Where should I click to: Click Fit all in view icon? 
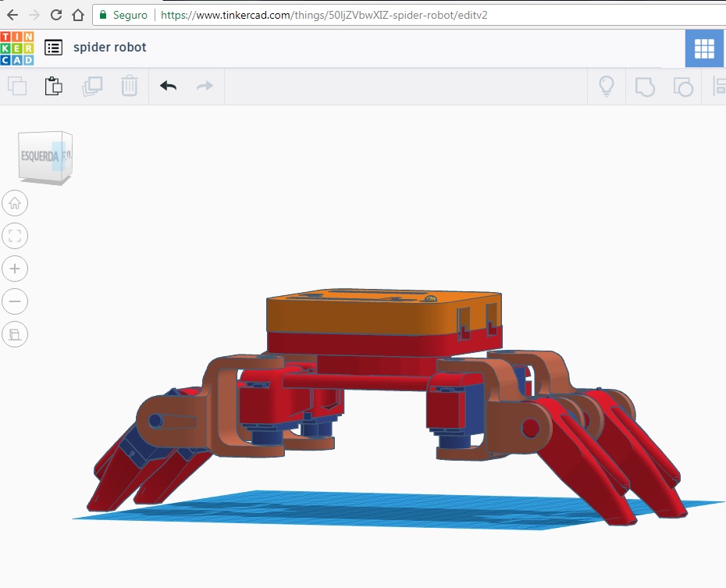[x=15, y=236]
